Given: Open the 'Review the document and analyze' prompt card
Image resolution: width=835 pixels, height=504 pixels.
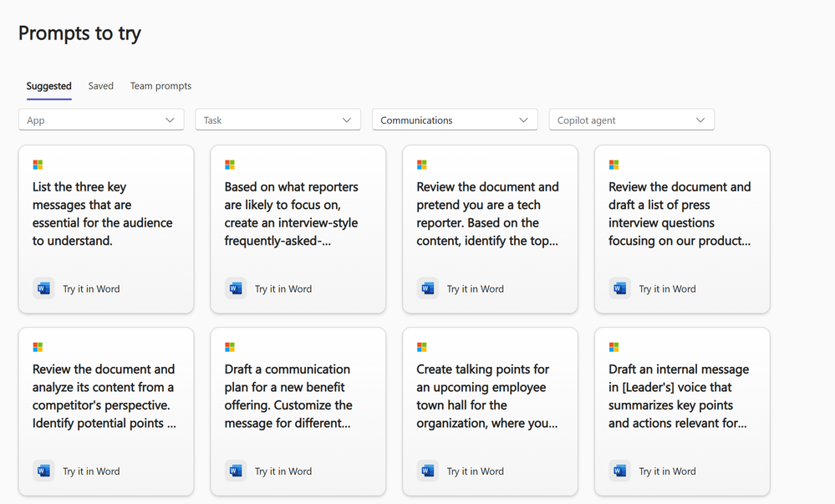Looking at the screenshot, I should pyautogui.click(x=106, y=411).
